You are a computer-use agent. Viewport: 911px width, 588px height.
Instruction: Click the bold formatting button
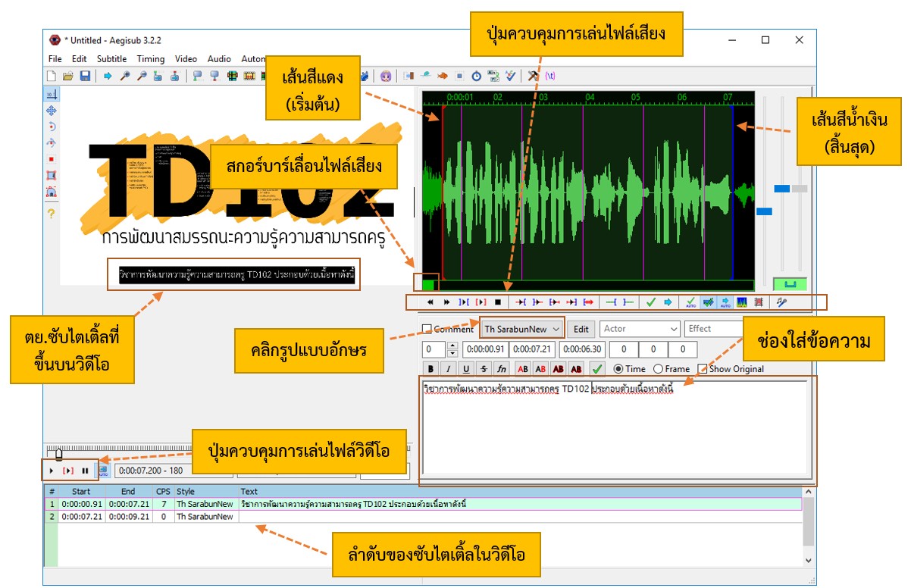coord(430,369)
